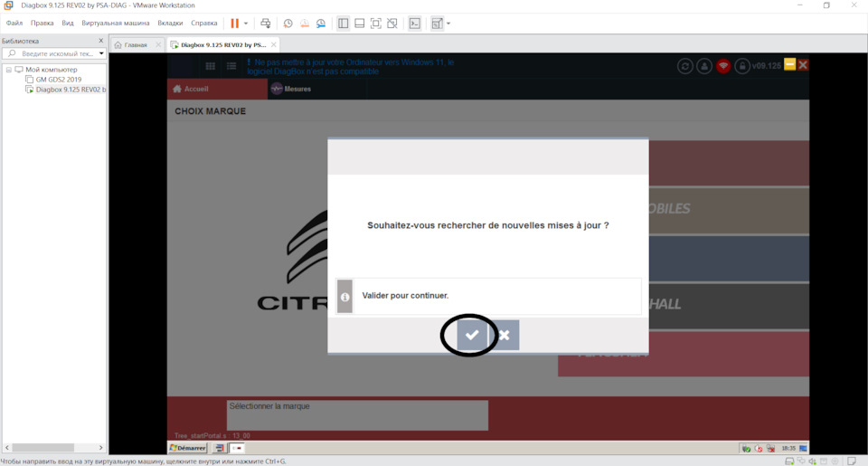The image size is (868, 466).
Task: Minimize DiagBox with the yellow button
Action: [x=790, y=65]
